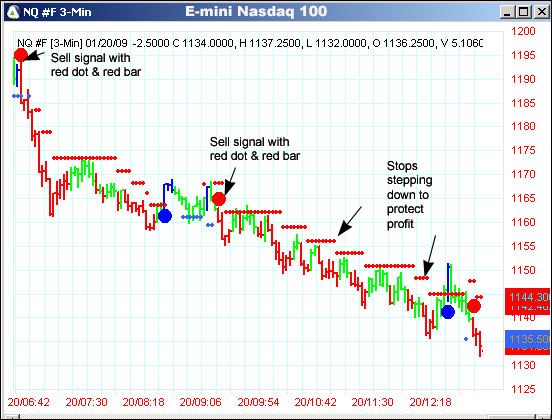Click the app logo in title bar

[x=13, y=12]
